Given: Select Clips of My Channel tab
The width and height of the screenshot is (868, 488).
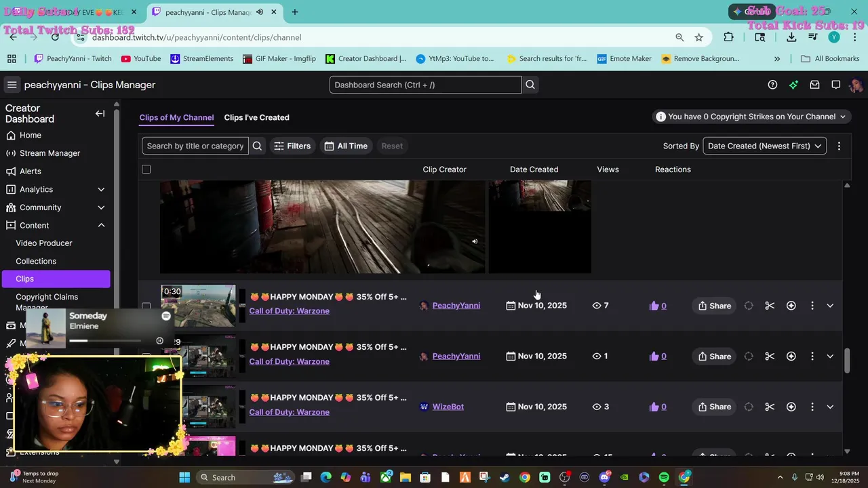Looking at the screenshot, I should (x=176, y=117).
